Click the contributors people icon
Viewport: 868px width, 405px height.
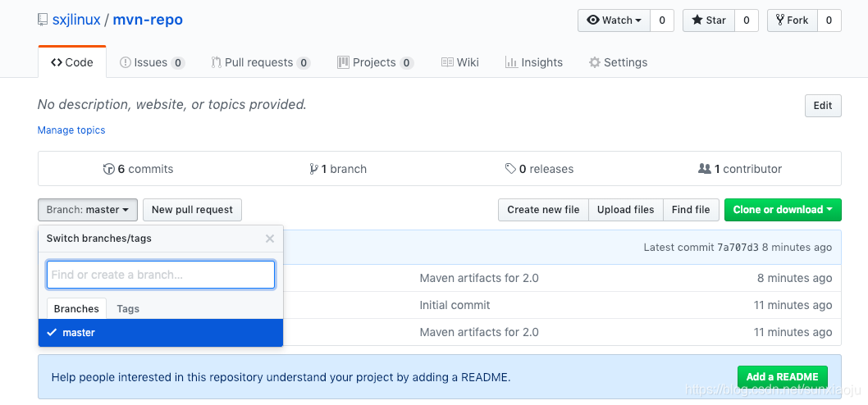[705, 169]
